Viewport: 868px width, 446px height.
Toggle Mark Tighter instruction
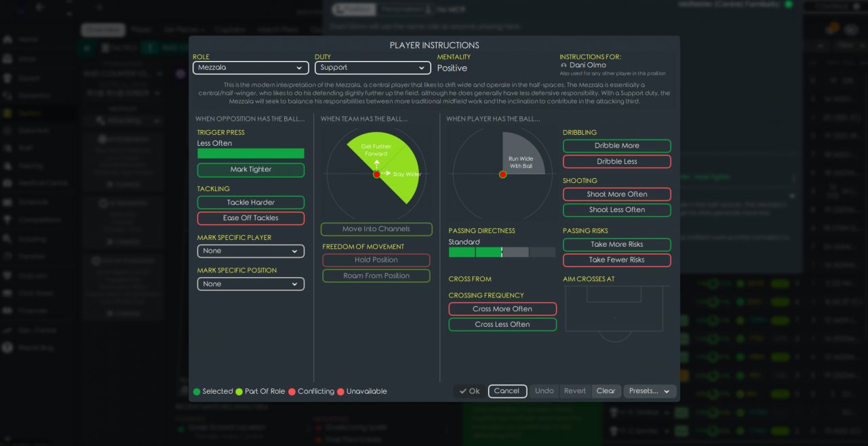[x=251, y=169]
